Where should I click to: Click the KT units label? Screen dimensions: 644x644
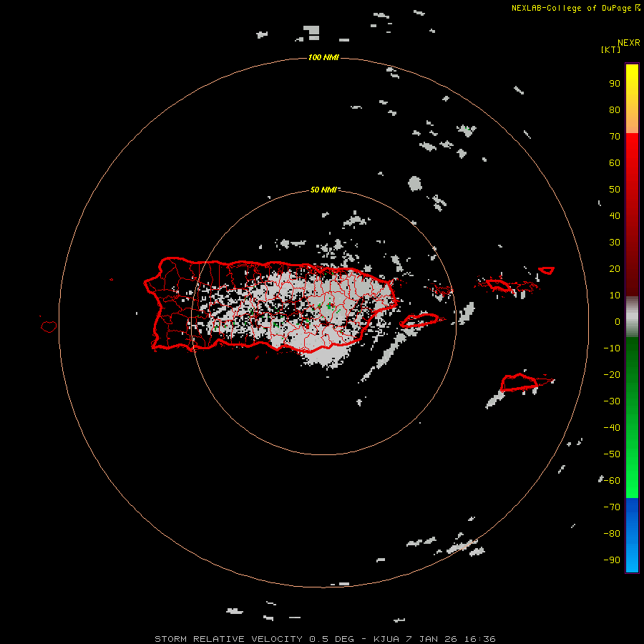pyautogui.click(x=611, y=49)
